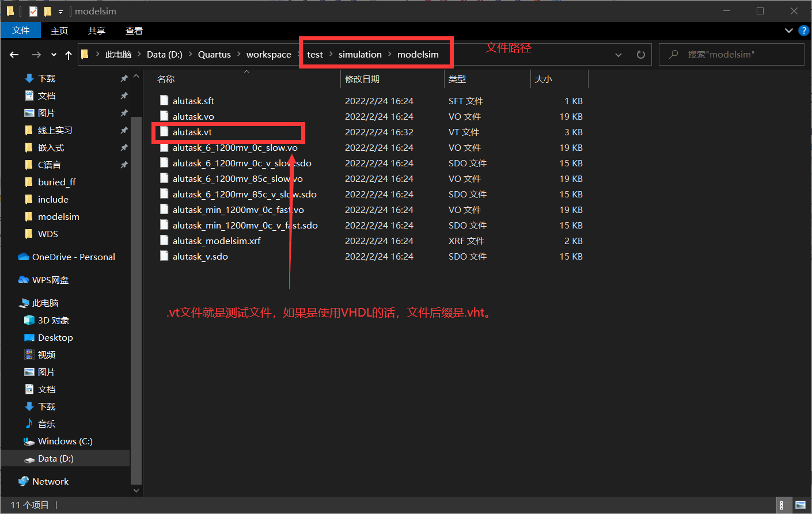
Task: Open the 文件 menu
Action: (21, 31)
